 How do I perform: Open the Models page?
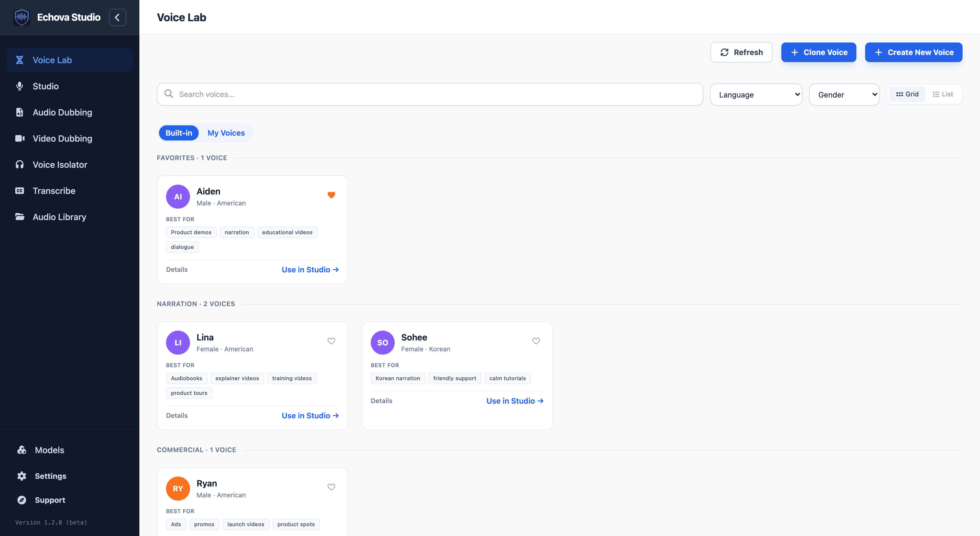coord(70,450)
